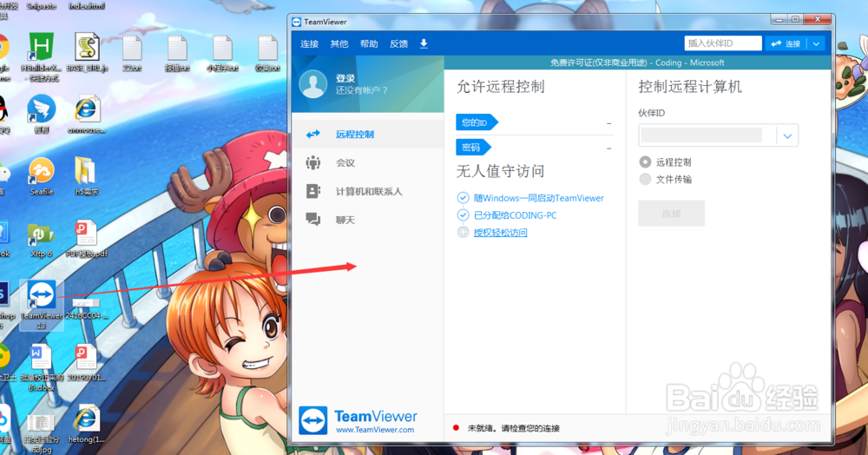Open the 帮助 menu
The width and height of the screenshot is (868, 455).
[369, 43]
